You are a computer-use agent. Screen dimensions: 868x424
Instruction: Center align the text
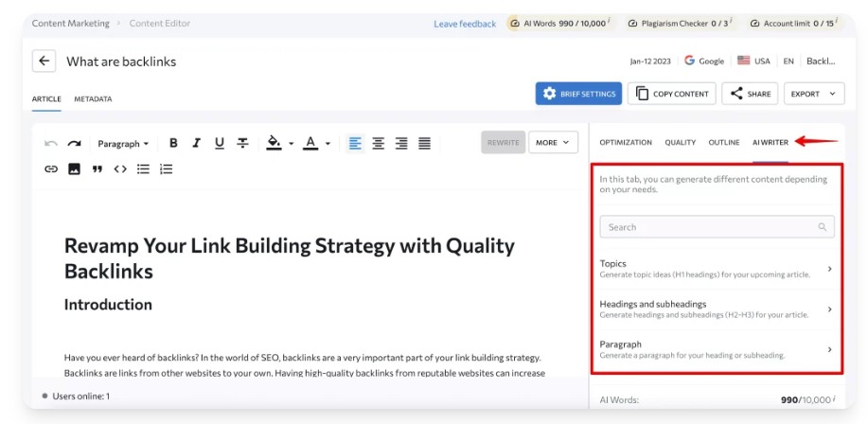pyautogui.click(x=378, y=143)
